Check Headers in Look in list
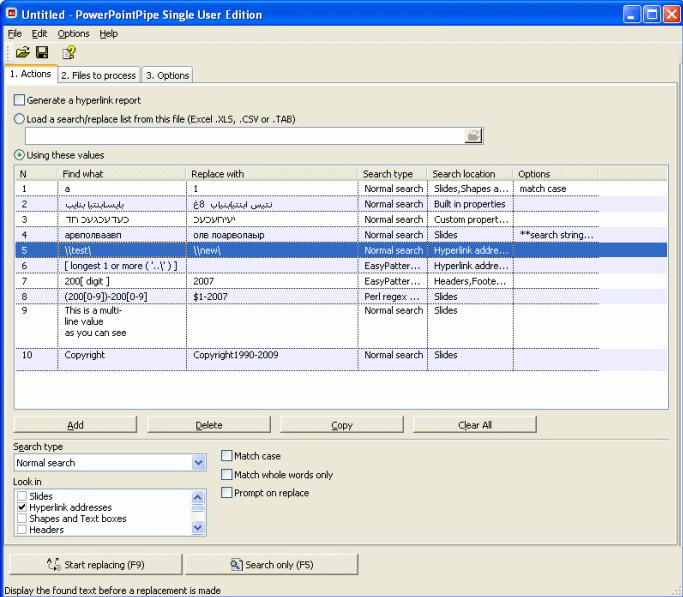Image resolution: width=683 pixels, height=597 pixels. click(x=22, y=530)
